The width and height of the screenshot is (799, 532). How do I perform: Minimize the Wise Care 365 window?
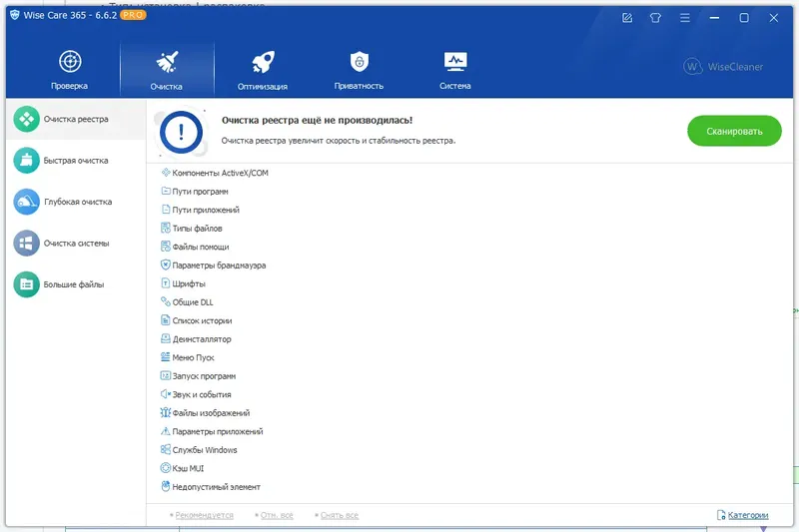714,18
